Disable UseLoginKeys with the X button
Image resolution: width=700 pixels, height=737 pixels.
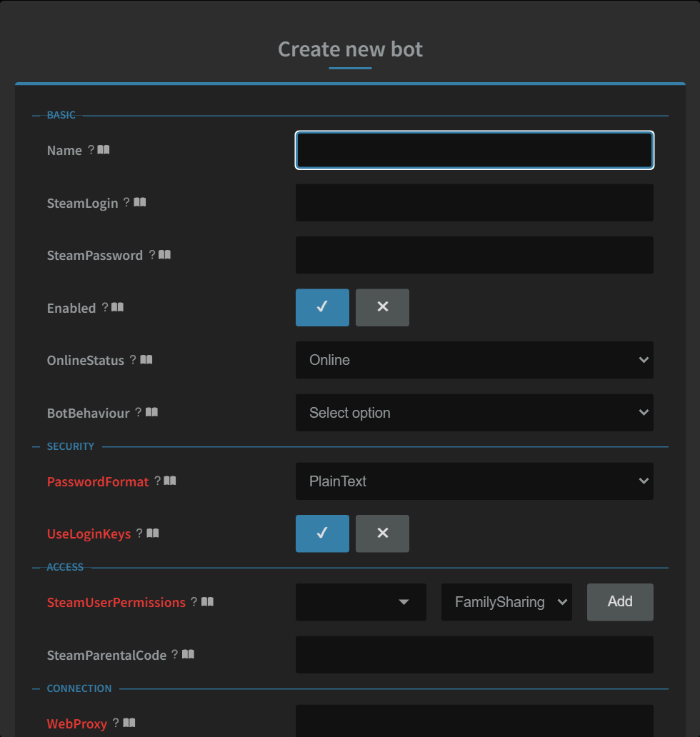382,533
